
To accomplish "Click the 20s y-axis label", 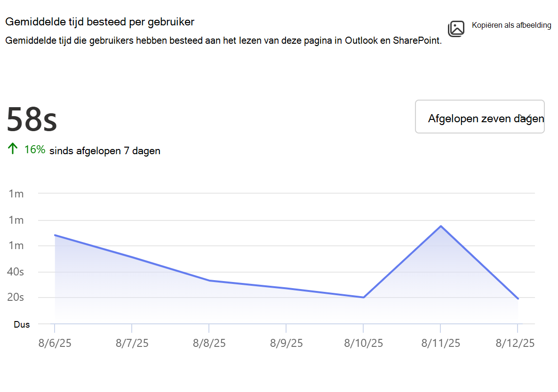I will tap(16, 297).
